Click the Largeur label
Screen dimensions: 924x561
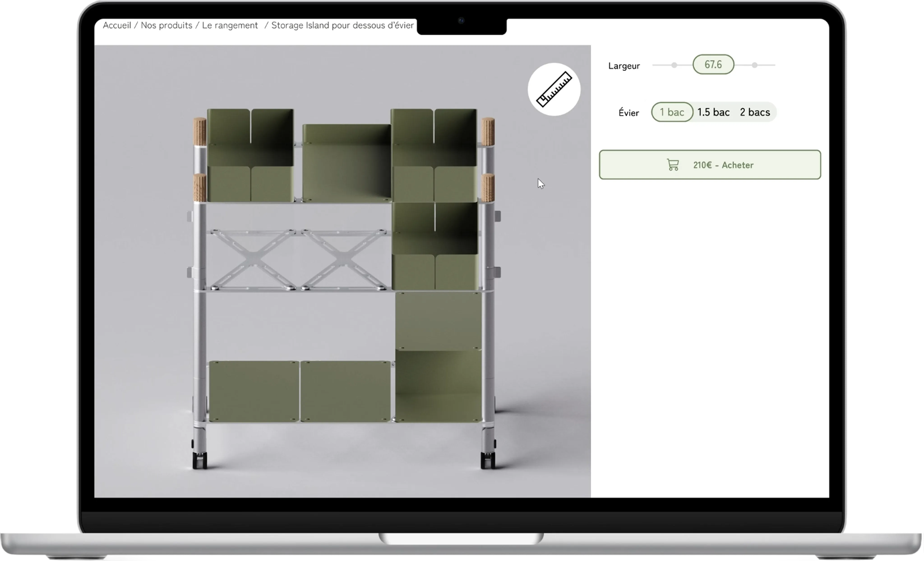tap(624, 66)
